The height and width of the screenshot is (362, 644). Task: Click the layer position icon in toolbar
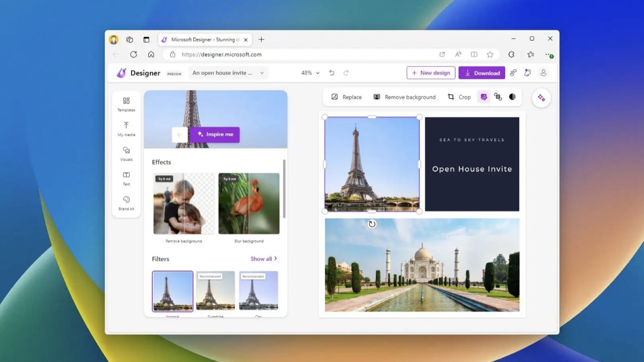coord(498,97)
